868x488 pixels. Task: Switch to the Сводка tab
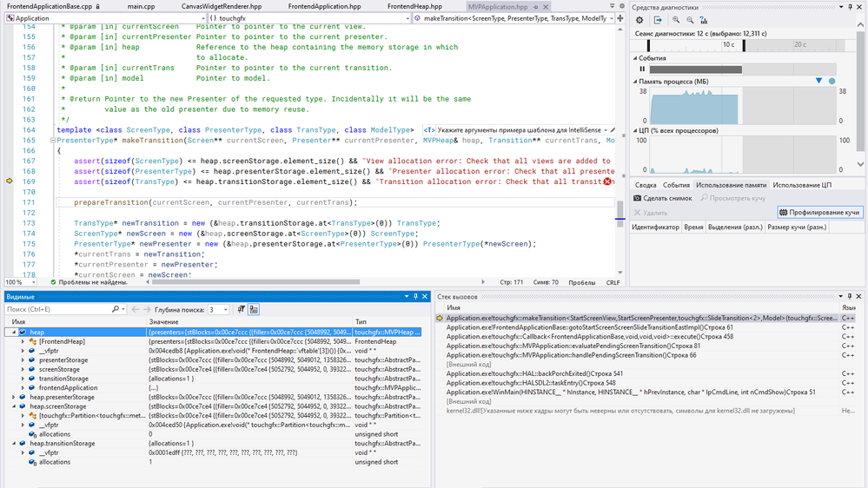pos(646,185)
